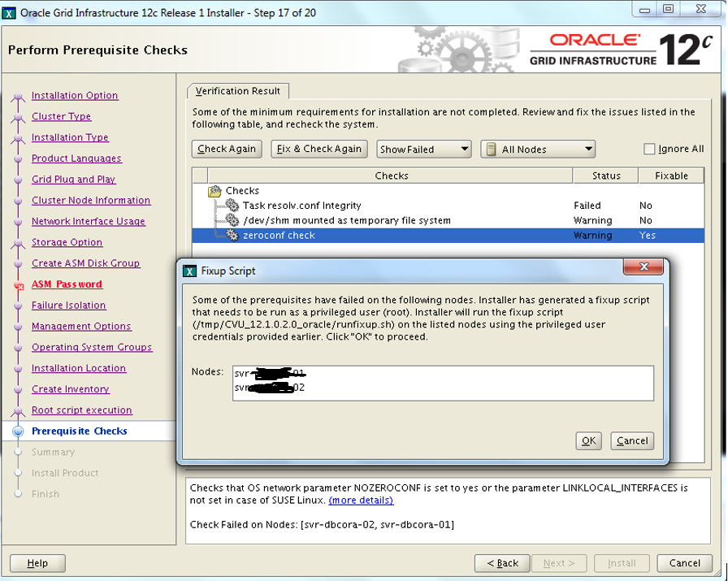Go to Failure Isolation step
728x581 pixels.
click(69, 306)
